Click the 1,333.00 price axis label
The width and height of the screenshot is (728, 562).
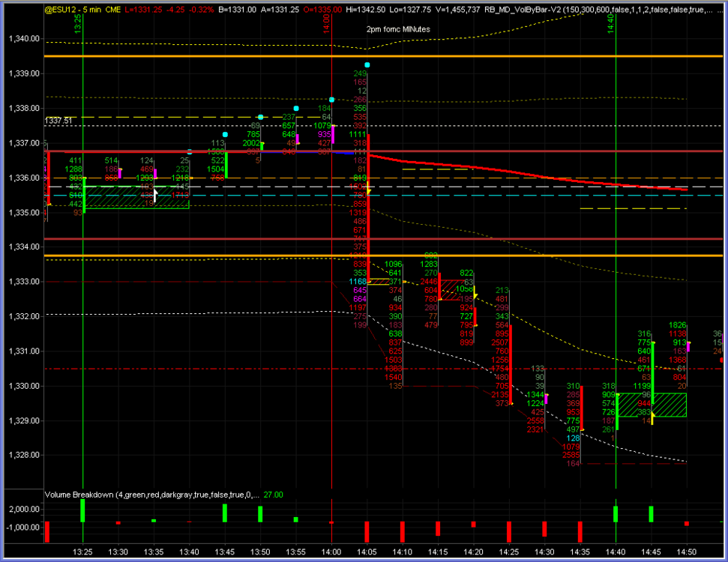tap(24, 281)
